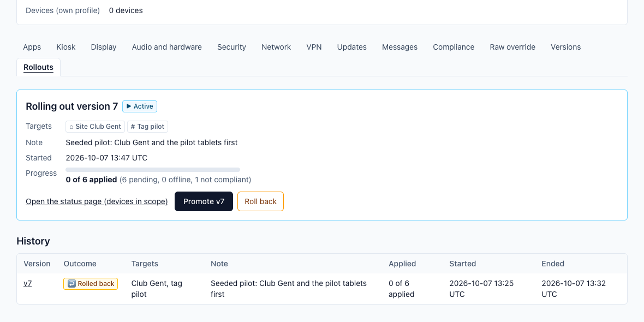Viewport: 644px width, 322px height.
Task: Open the Network tab
Action: click(276, 47)
